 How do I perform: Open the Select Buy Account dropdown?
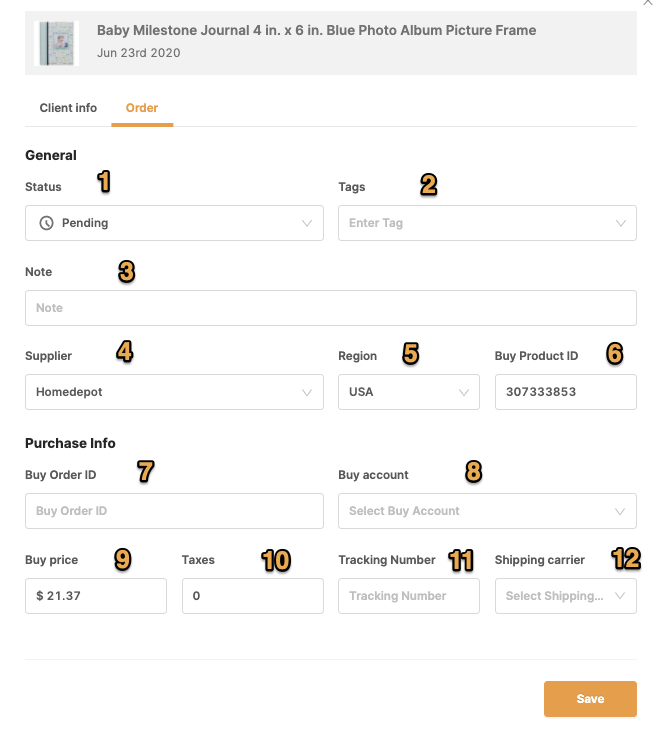487,511
